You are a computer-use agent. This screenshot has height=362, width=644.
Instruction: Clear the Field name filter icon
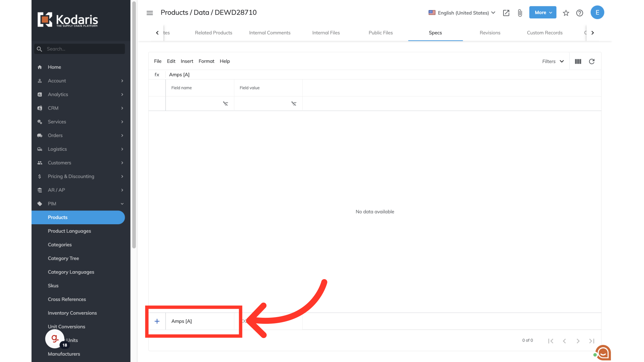coord(225,104)
